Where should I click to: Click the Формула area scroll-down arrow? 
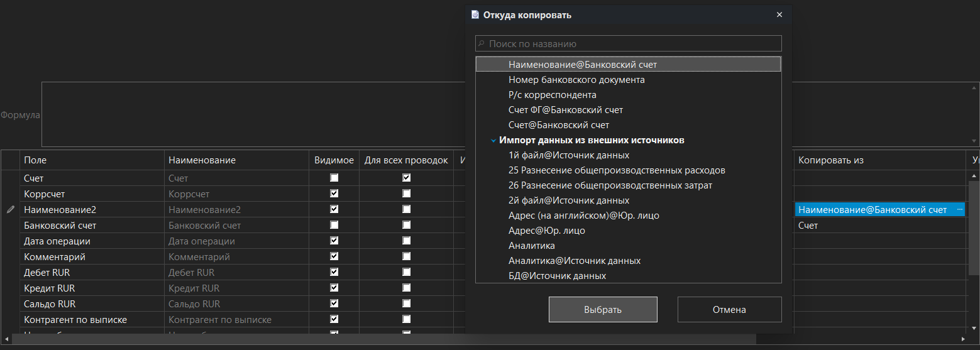coord(974,141)
